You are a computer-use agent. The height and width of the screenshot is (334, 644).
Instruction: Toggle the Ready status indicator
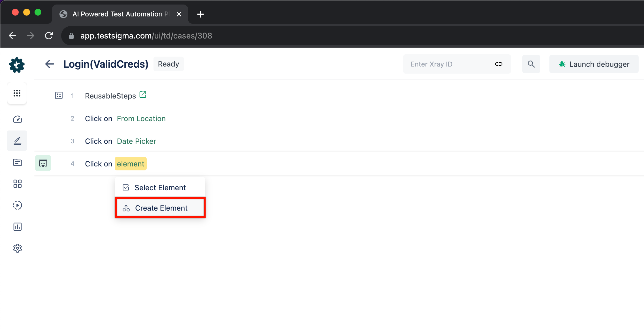click(x=169, y=64)
